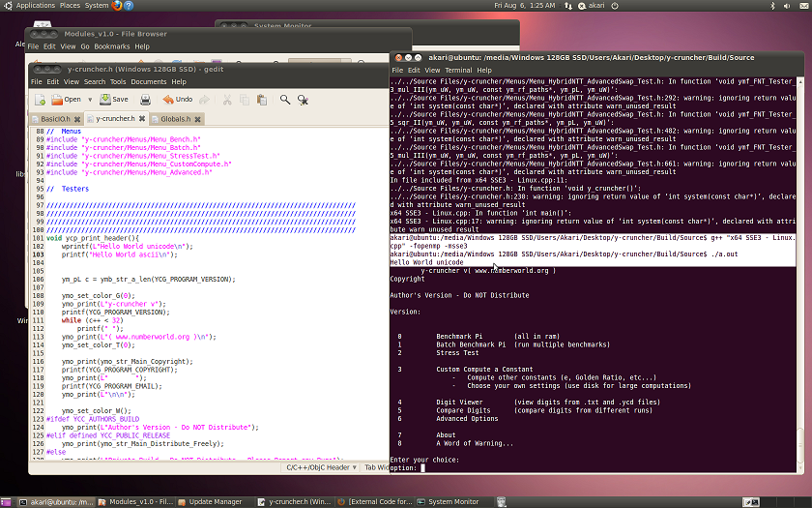The image size is (812, 508).
Task: Click the Find and Replace icon
Action: click(304, 100)
